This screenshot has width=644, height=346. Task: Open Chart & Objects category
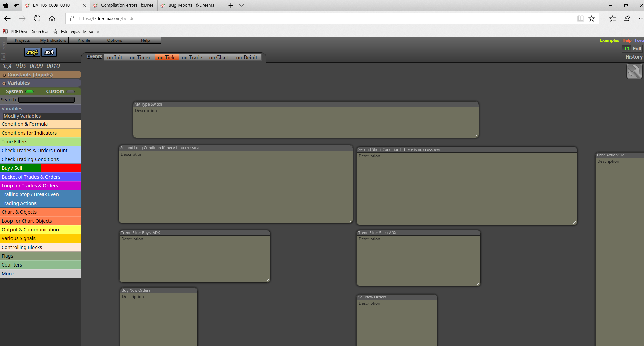pyautogui.click(x=41, y=212)
